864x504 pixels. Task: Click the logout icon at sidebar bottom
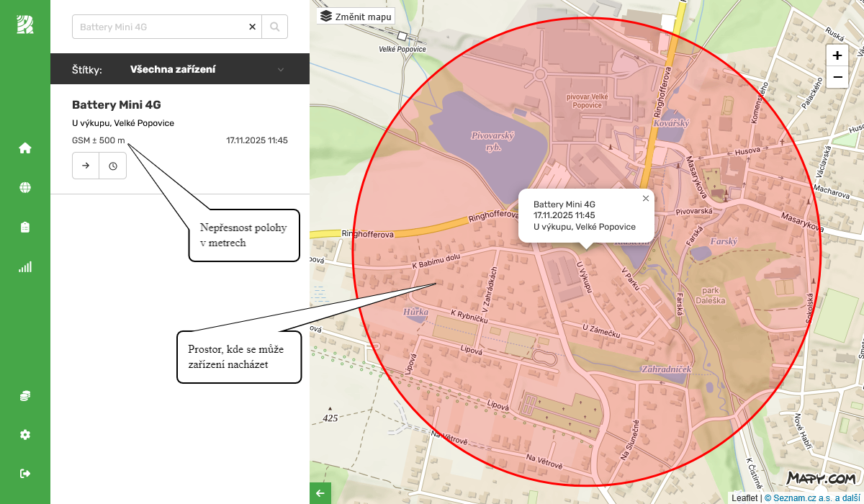point(24,473)
